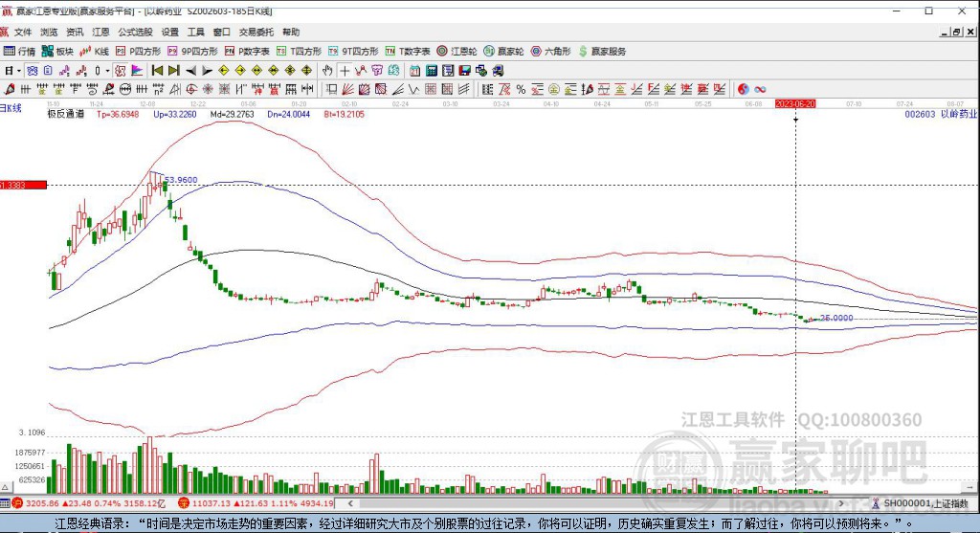Toggle the crosshair cursor tool
The width and height of the screenshot is (980, 533).
(345, 71)
